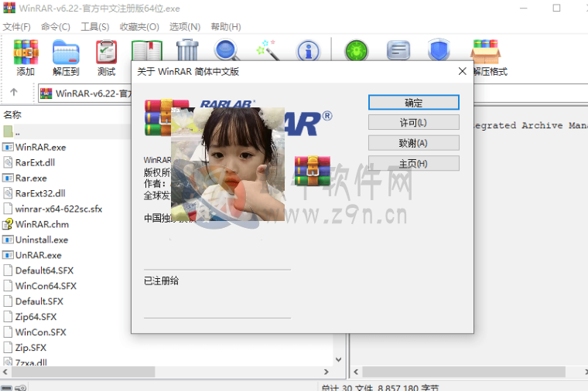Select Uninstall.exe in the file list
This screenshot has height=391, width=588.
point(42,240)
